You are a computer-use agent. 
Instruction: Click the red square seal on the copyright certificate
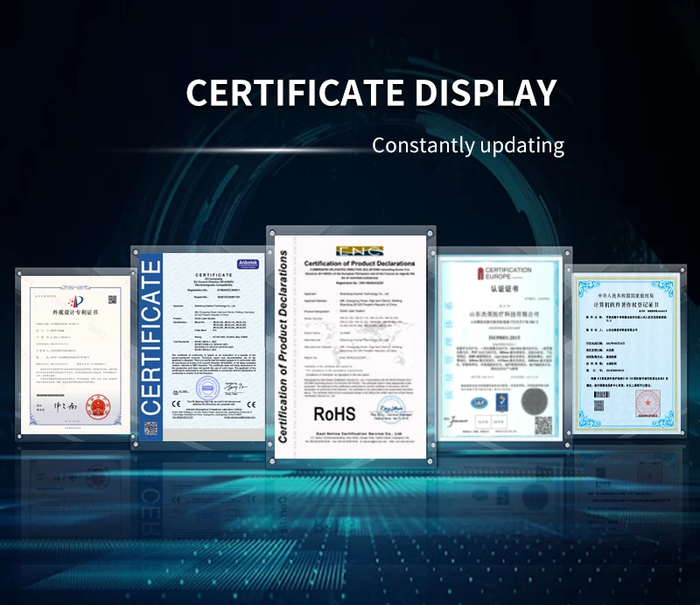[647, 404]
